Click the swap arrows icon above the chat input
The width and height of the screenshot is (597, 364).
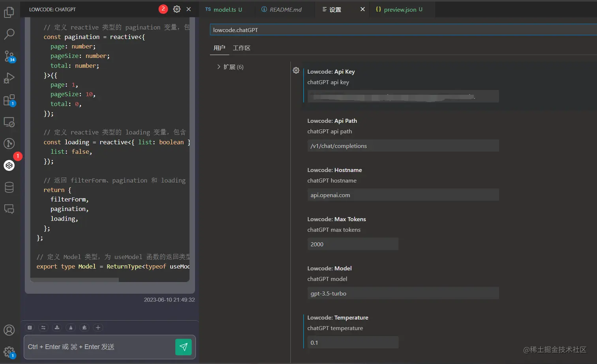click(43, 328)
